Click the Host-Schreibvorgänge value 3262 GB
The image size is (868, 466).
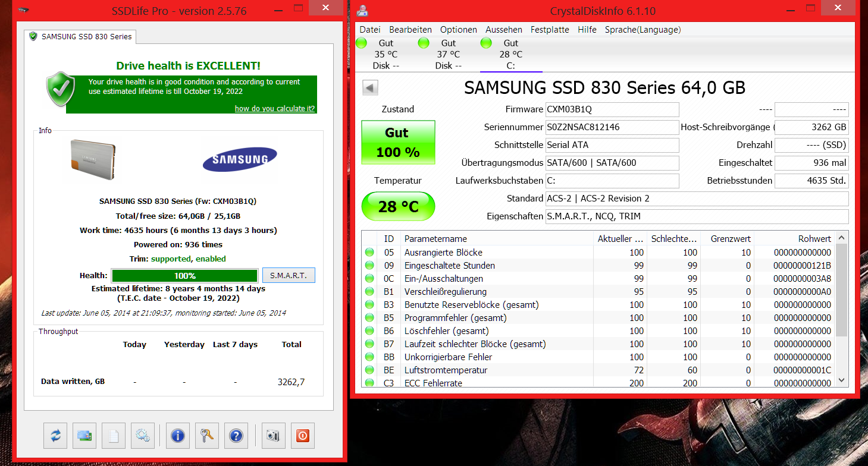click(x=811, y=127)
